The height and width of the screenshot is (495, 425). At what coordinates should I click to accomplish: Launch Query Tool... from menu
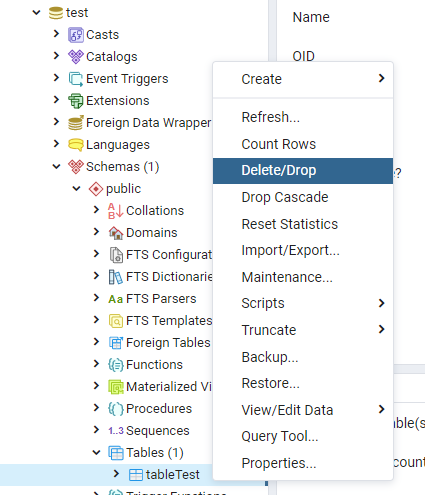pyautogui.click(x=303, y=436)
